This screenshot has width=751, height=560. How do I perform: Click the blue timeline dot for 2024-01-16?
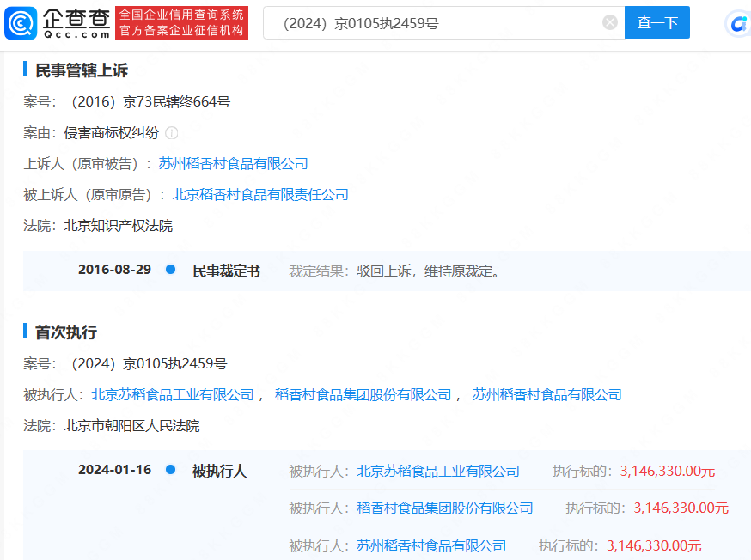tap(170, 470)
